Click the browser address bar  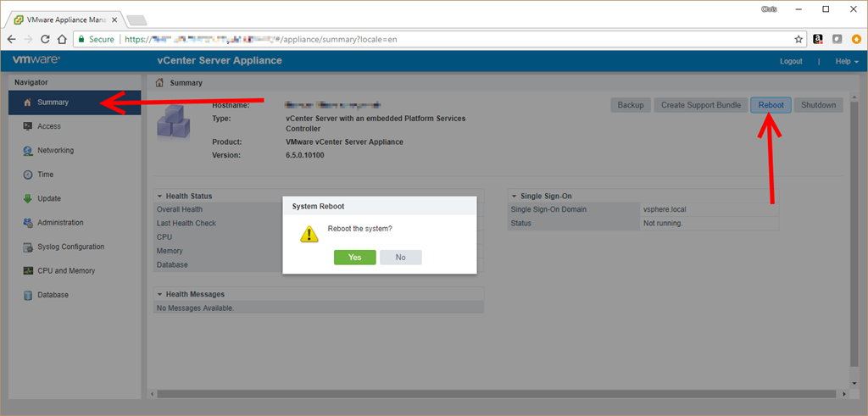pyautogui.click(x=440, y=39)
